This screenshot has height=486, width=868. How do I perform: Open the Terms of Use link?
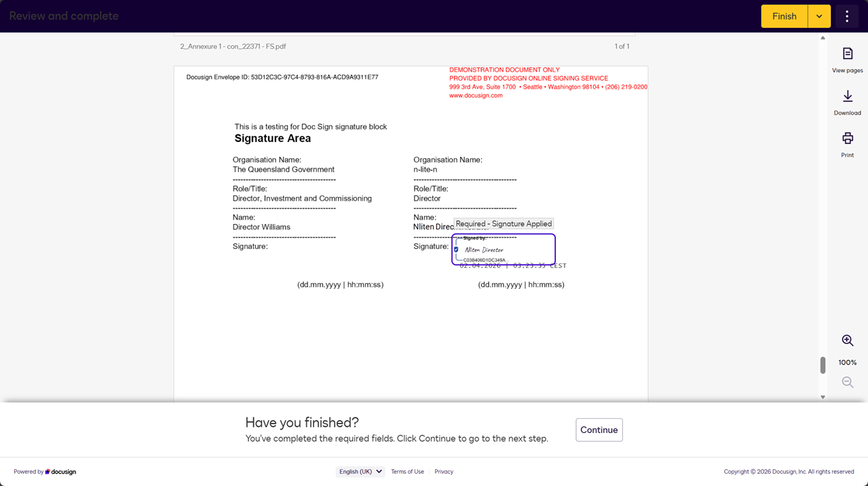click(x=407, y=472)
